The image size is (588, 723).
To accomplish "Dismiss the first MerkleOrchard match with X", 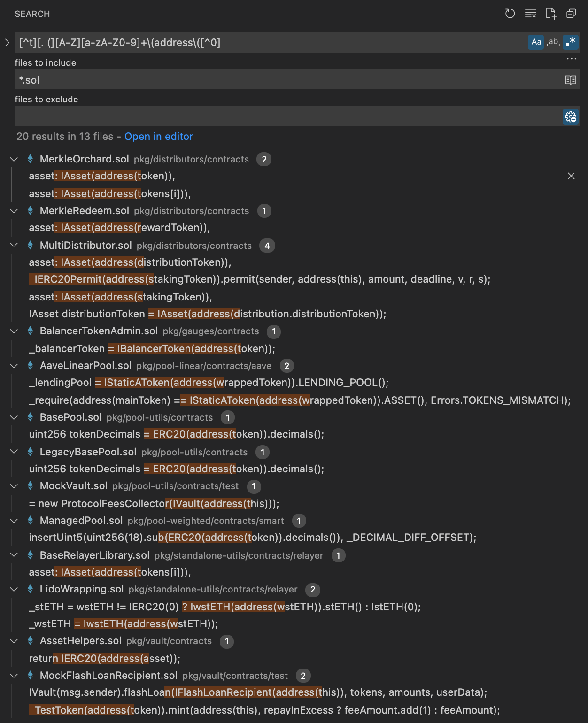I will [571, 176].
